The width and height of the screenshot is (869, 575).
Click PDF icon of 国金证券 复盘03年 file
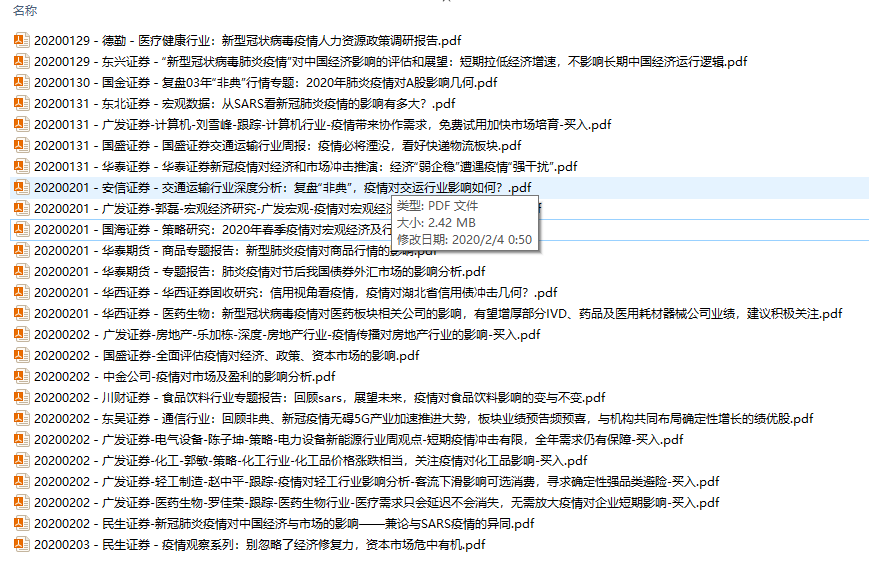(22, 82)
